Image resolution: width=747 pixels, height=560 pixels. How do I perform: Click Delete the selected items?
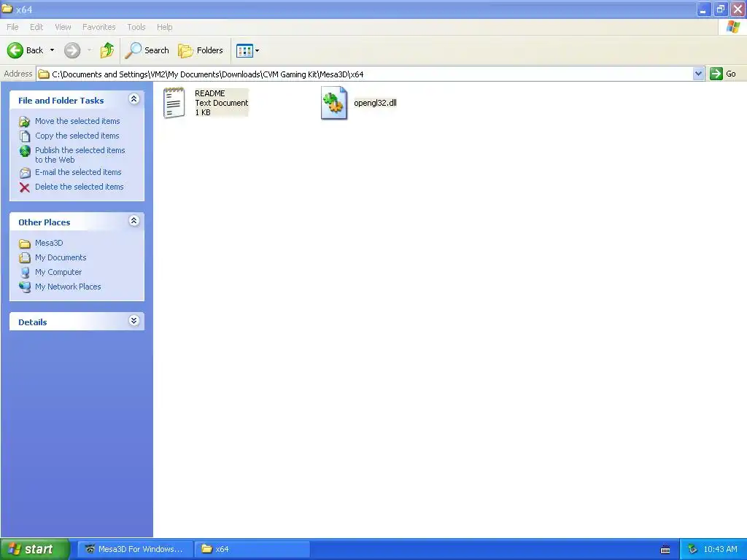79,187
